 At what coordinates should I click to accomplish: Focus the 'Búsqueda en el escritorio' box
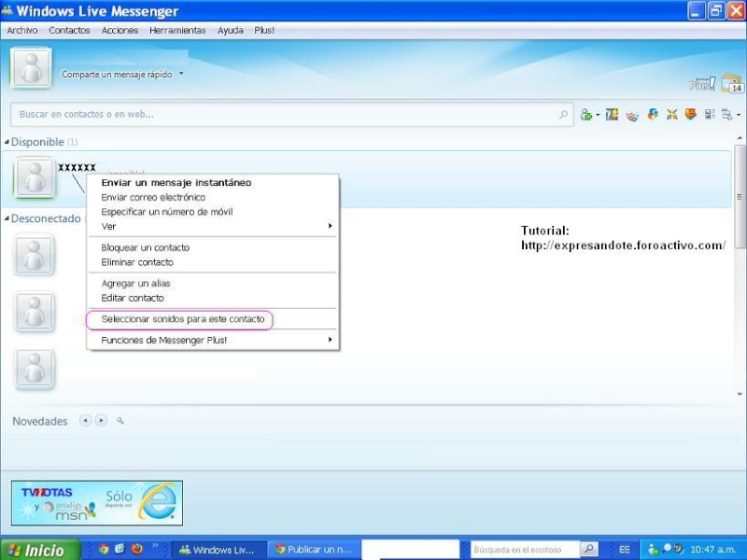[525, 550]
